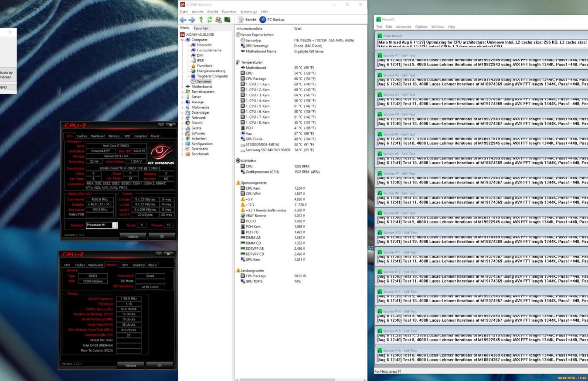Image resolution: width=588 pixels, height=381 pixels.
Task: Select the Tragbarer Computer tree item
Action: click(209, 76)
